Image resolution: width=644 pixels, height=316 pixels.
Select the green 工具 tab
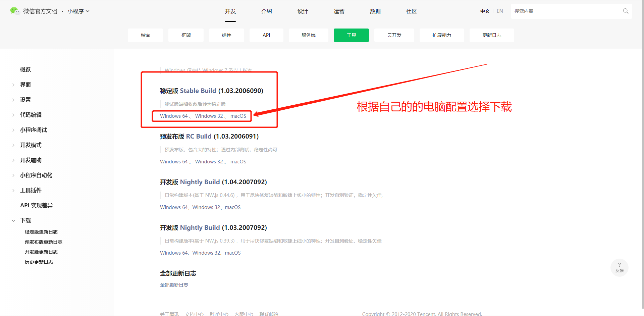point(351,35)
